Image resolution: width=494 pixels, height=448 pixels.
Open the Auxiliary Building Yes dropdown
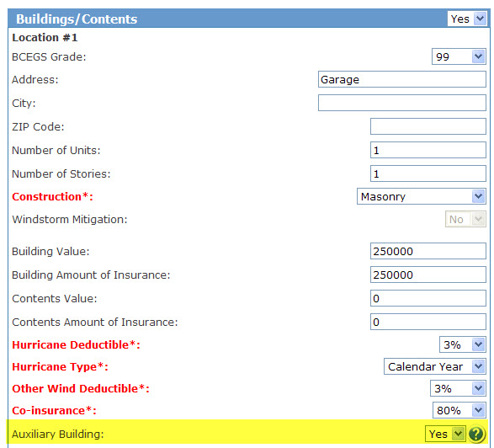pyautogui.click(x=445, y=434)
